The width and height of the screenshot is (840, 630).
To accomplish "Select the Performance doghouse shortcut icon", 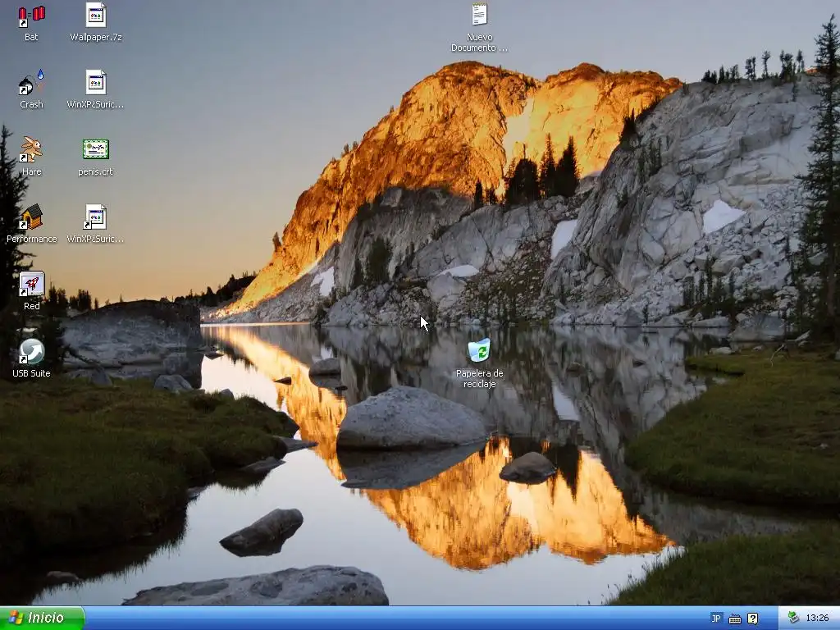I will [31, 217].
